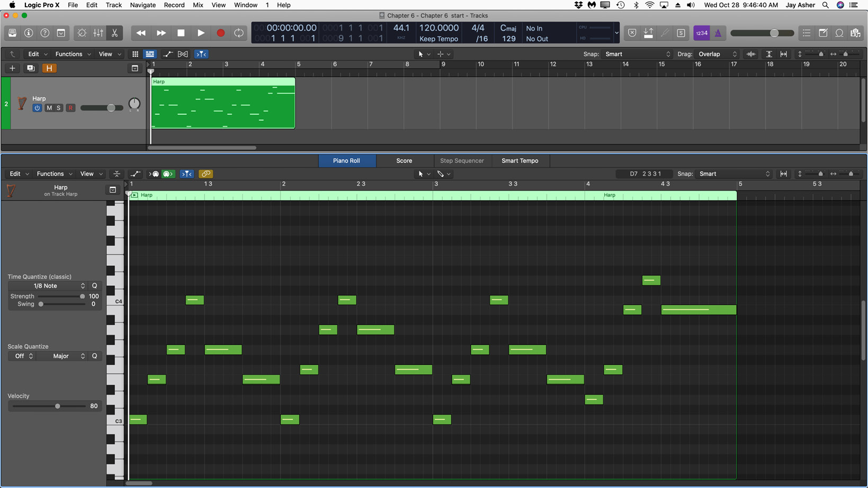Adjust the master volume slider

pyautogui.click(x=763, y=33)
